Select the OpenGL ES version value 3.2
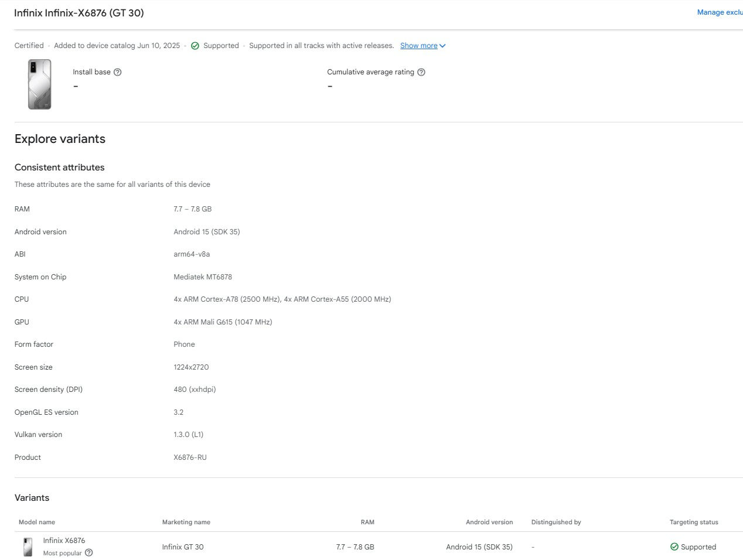This screenshot has height=560, width=743. pos(179,412)
